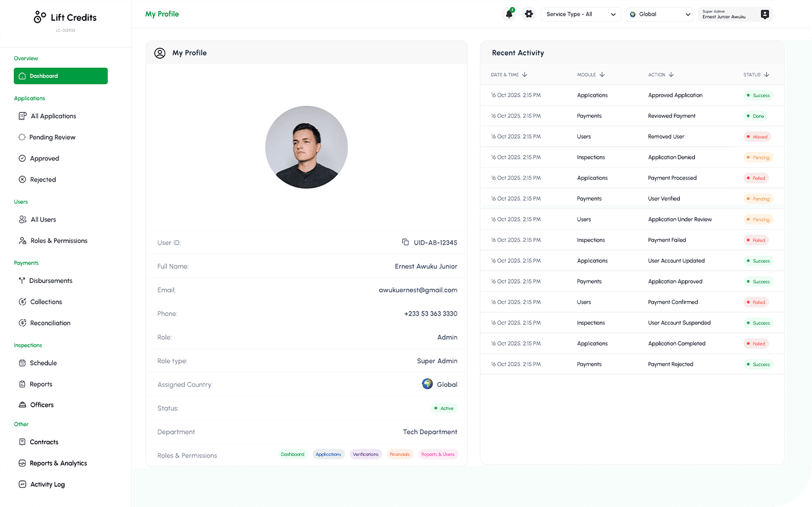Click the All Users sidebar icon

click(x=23, y=219)
